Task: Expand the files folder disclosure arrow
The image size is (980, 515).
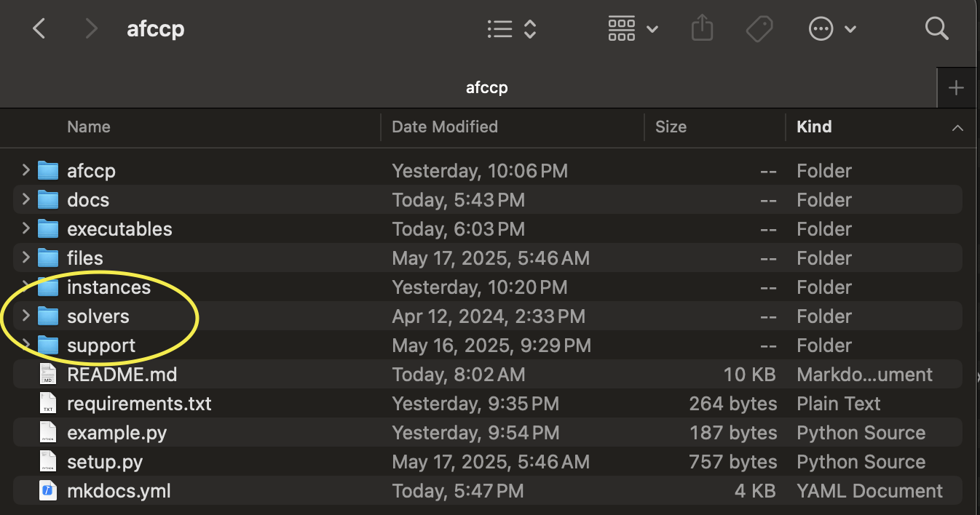Action: click(x=25, y=257)
